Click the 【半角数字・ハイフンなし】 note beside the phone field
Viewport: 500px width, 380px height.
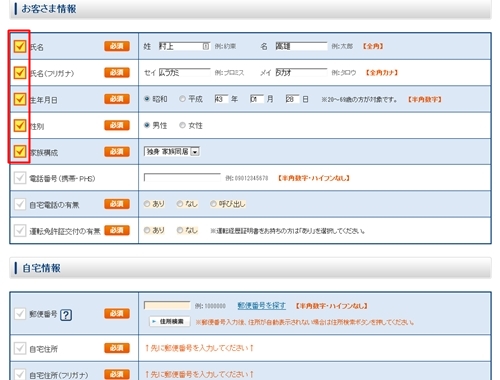coord(314,178)
